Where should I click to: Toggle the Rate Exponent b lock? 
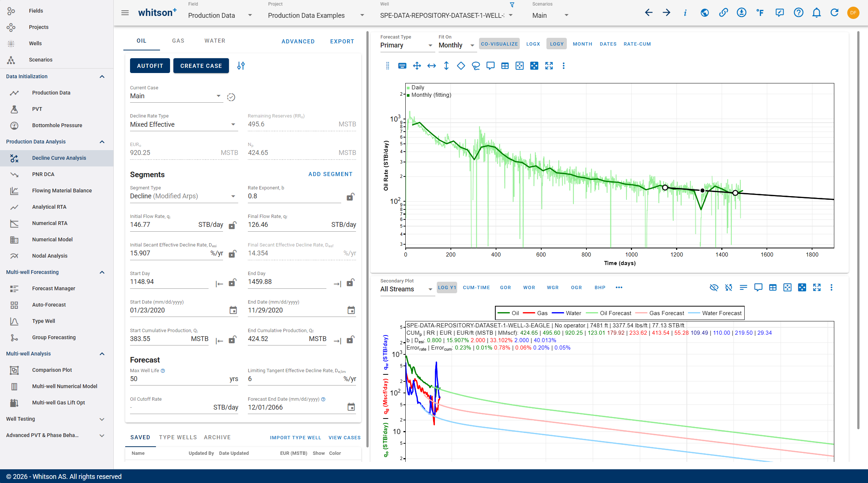point(350,196)
